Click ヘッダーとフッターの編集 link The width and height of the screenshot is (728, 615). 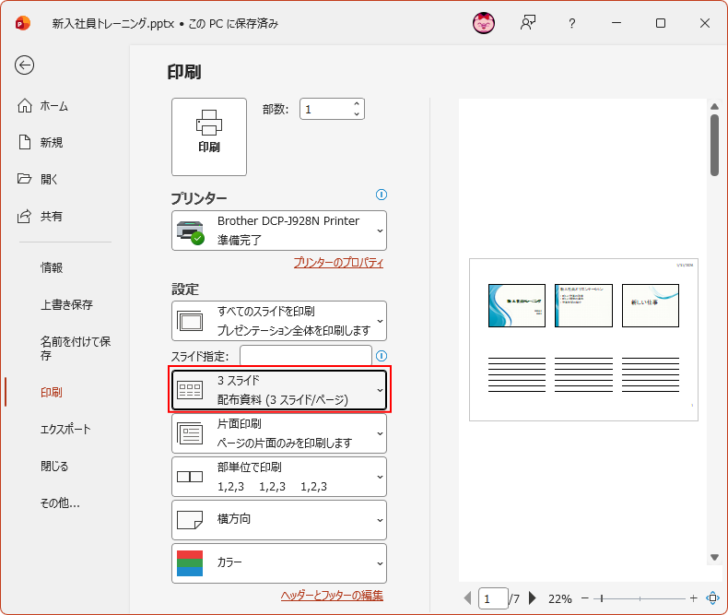coord(332,595)
